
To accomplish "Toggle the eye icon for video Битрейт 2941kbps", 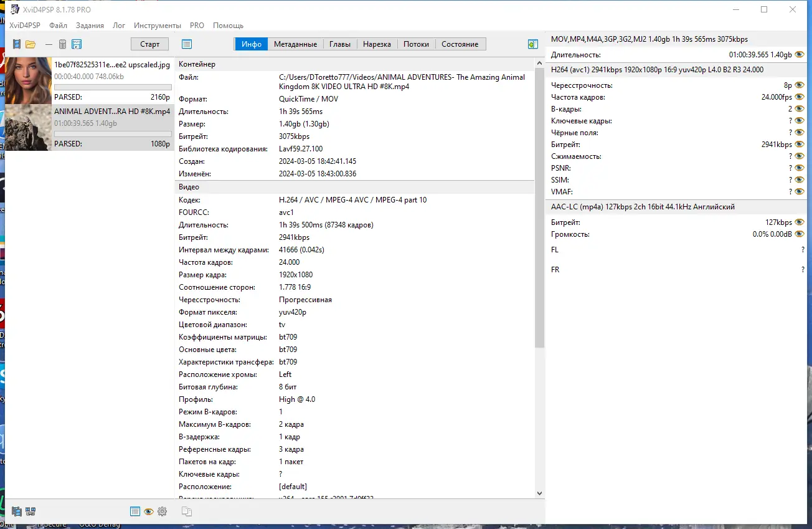I will [800, 145].
